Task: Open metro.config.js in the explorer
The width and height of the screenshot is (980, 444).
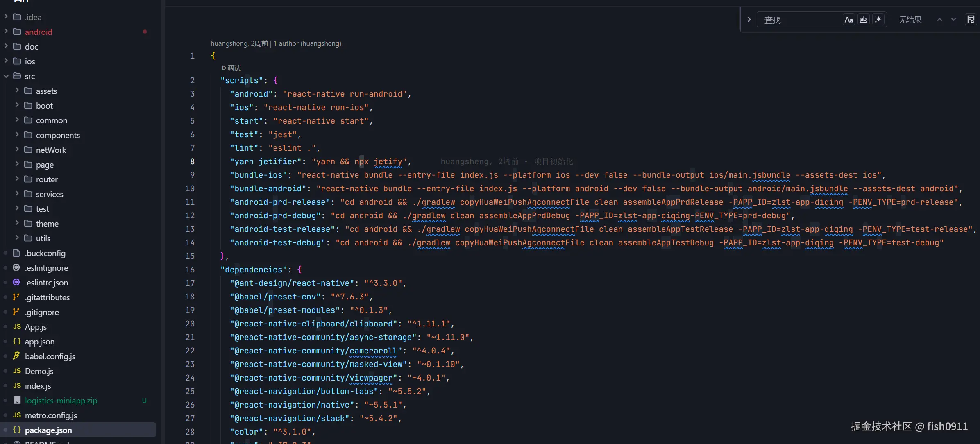Action: click(51, 415)
